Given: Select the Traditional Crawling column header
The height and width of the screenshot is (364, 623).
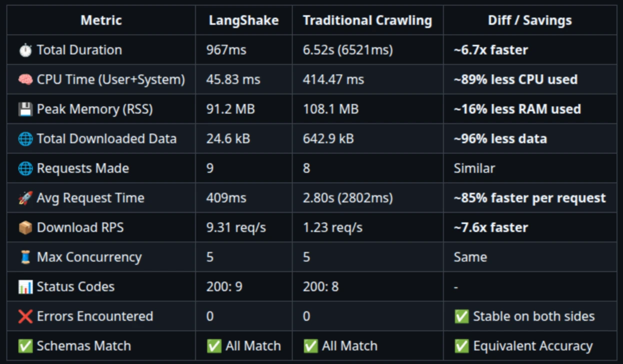Looking at the screenshot, I should coord(367,20).
